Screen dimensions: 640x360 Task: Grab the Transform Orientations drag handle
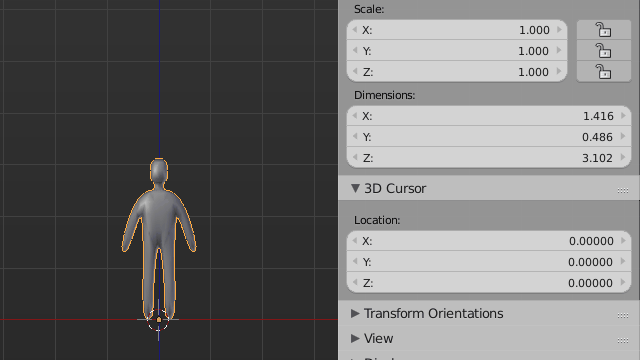pos(623,315)
